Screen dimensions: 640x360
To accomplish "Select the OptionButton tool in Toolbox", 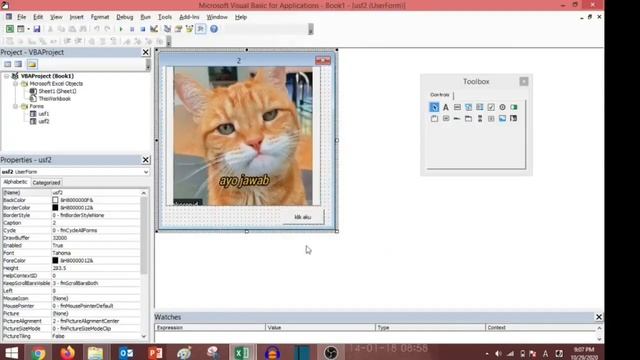I will [x=502, y=107].
